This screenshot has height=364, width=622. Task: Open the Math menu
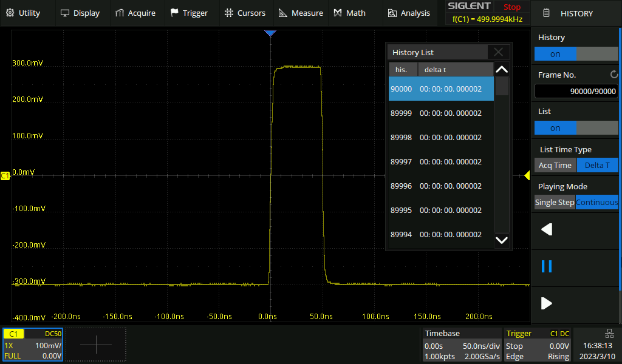click(349, 13)
